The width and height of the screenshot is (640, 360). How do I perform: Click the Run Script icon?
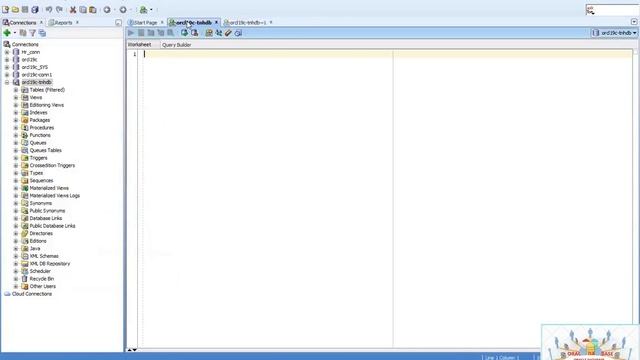coord(141,33)
